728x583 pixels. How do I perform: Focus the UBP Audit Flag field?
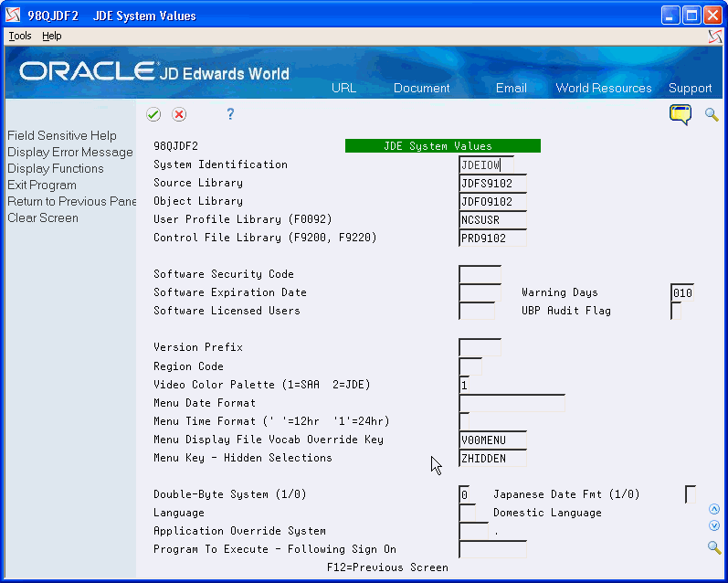tap(676, 311)
